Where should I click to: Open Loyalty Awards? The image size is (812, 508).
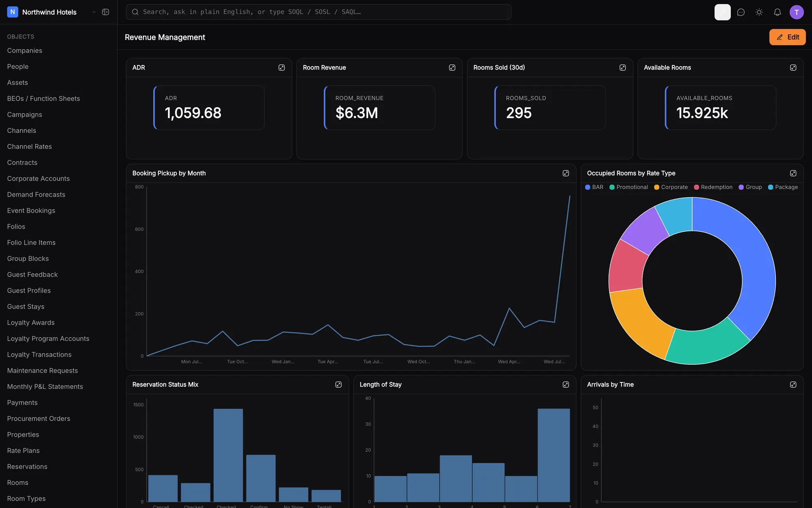[31, 323]
